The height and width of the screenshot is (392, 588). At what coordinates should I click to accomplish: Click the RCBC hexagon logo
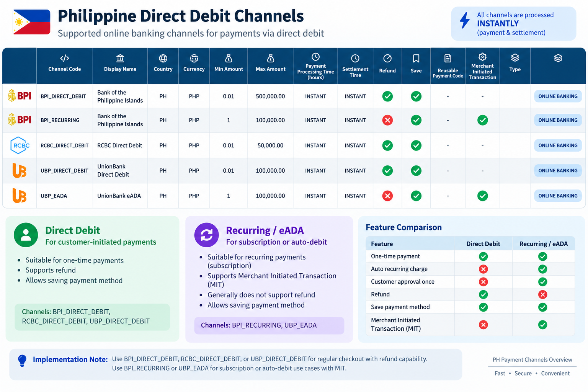point(20,145)
